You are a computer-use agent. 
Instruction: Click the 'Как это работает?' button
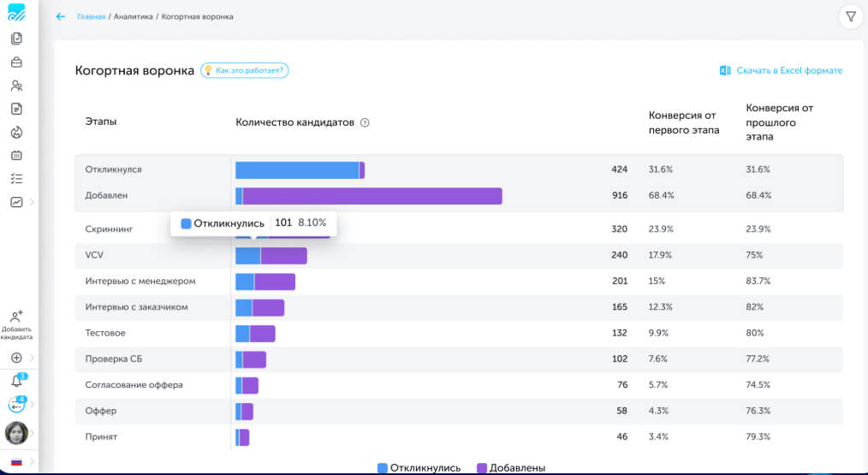click(x=245, y=70)
